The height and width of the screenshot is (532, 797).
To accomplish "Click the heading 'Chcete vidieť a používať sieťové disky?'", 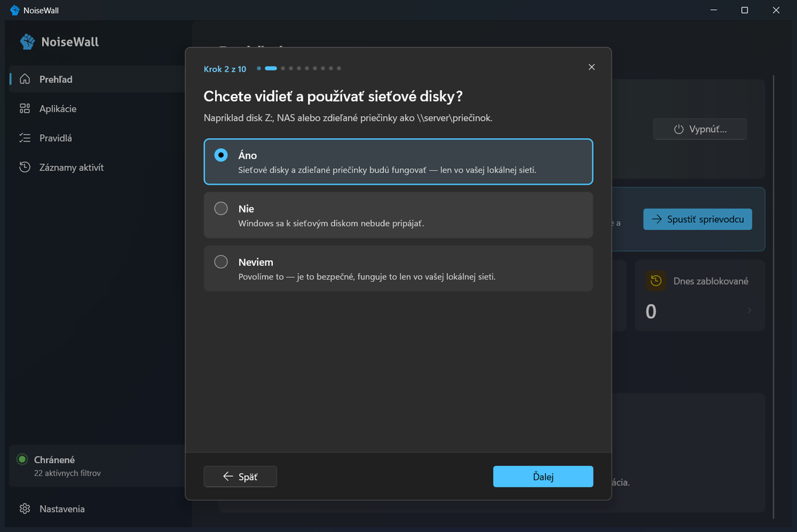I will [x=333, y=96].
